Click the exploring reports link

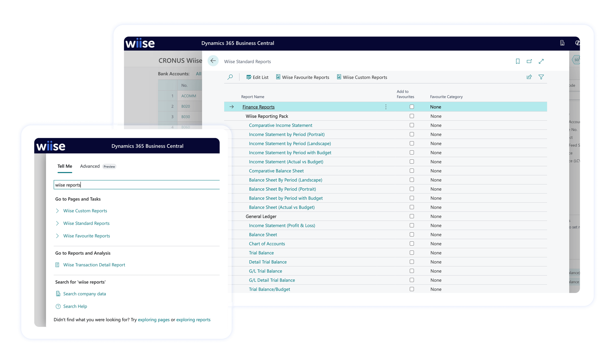tap(193, 319)
